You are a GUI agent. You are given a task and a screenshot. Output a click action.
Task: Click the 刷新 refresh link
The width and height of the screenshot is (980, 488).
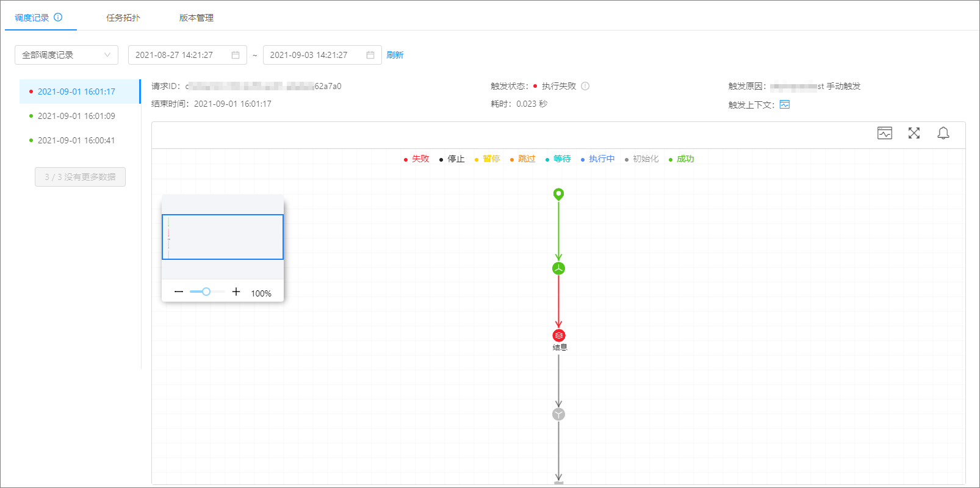coord(395,55)
